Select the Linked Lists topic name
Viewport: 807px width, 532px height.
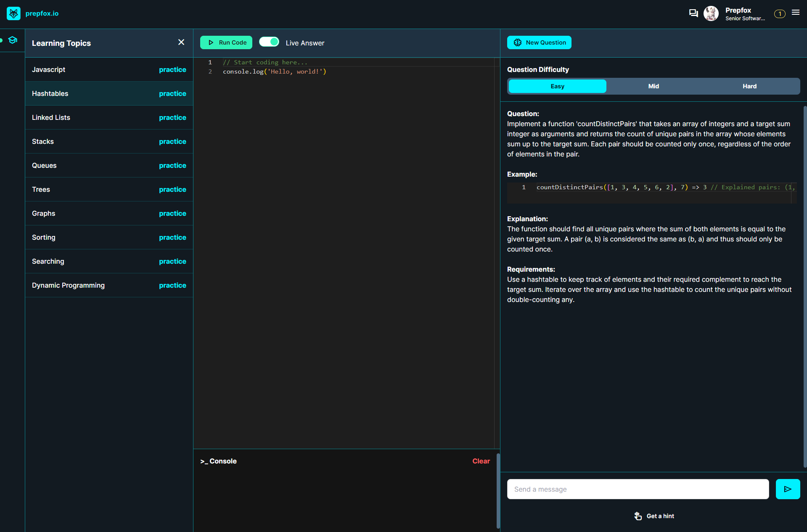coord(51,118)
